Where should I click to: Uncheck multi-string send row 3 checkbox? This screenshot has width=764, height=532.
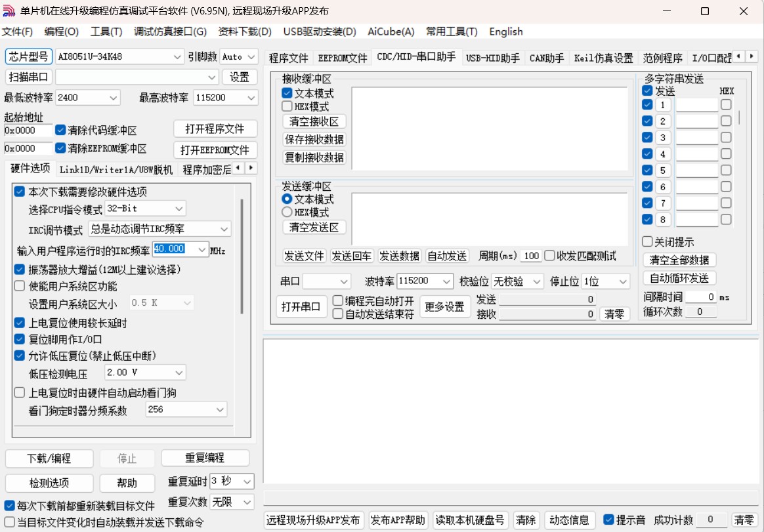(x=647, y=137)
